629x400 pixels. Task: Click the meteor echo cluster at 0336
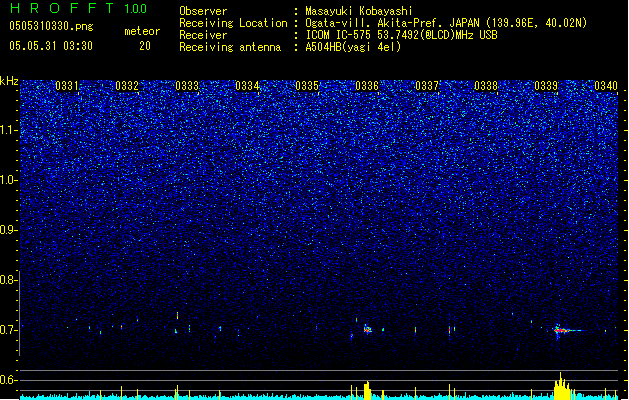click(x=367, y=330)
